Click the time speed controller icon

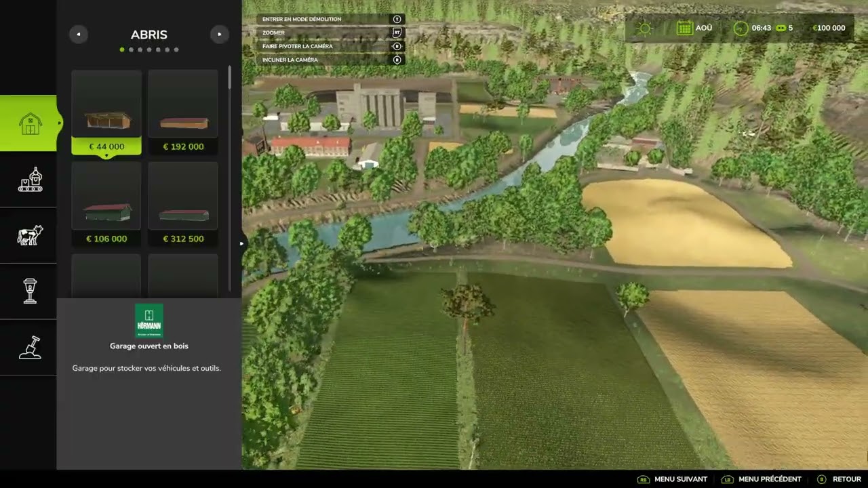coord(781,28)
